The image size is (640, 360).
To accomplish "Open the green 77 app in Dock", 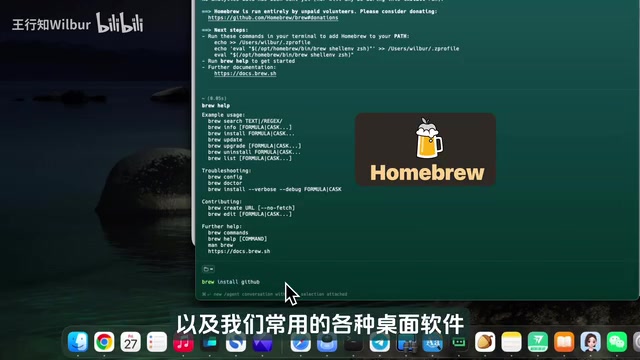I will (538, 342).
